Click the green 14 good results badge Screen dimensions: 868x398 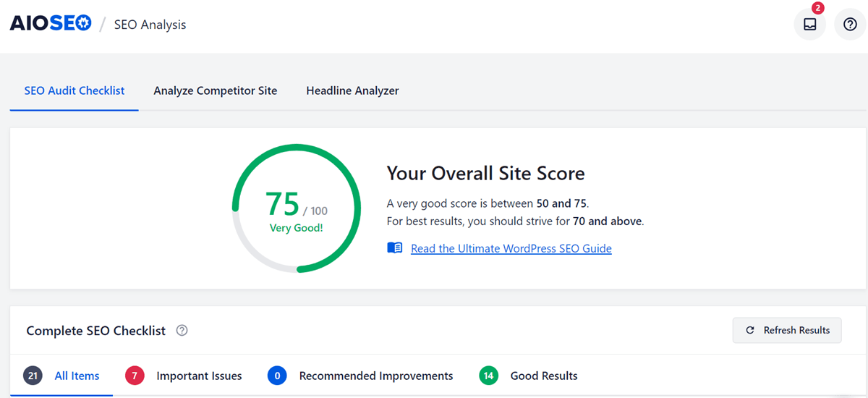pos(489,376)
